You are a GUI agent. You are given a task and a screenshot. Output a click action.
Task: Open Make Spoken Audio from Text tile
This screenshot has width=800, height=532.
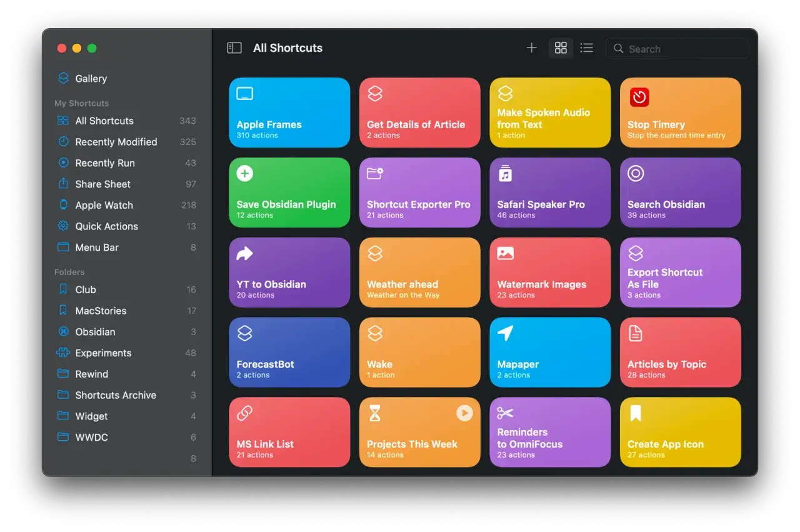(x=550, y=113)
